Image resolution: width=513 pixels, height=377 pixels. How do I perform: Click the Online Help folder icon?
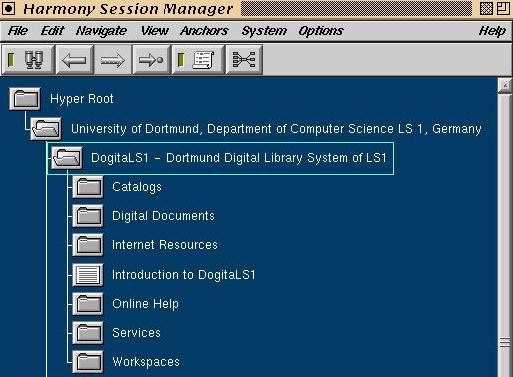pos(88,304)
